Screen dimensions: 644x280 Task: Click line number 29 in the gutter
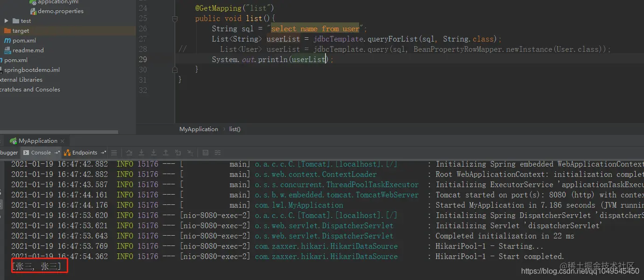[x=143, y=60]
